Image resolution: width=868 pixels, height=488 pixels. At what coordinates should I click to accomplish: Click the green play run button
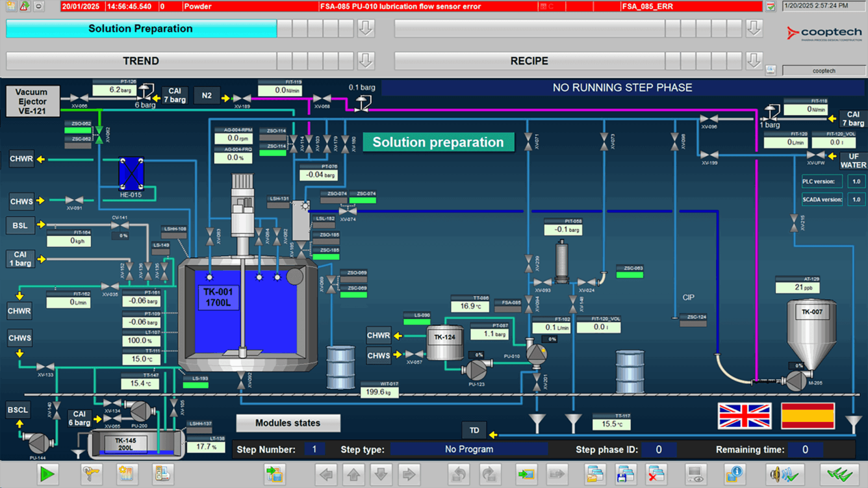(47, 474)
